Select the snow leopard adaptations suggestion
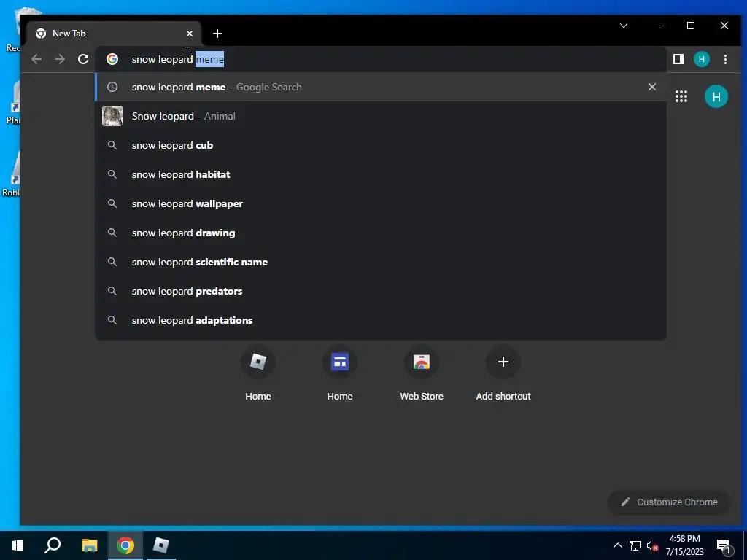 (x=381, y=320)
